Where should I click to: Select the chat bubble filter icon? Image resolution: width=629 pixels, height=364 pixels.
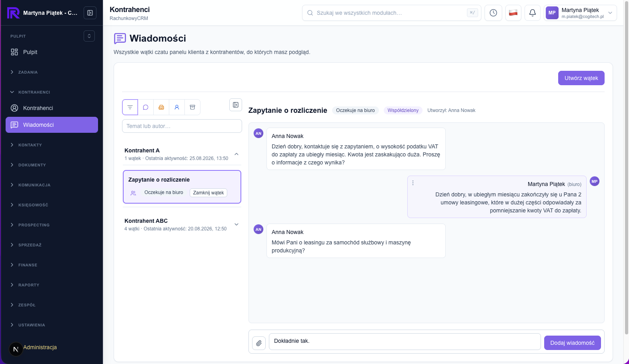pyautogui.click(x=146, y=107)
